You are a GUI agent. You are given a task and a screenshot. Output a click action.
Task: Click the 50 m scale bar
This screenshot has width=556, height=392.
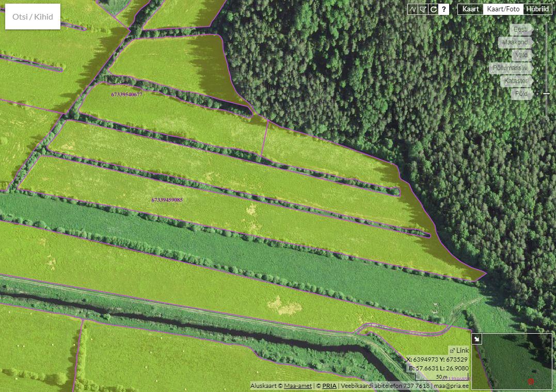442,377
